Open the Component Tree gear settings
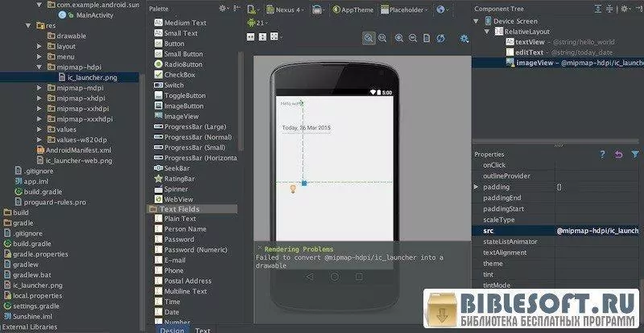 (x=625, y=9)
